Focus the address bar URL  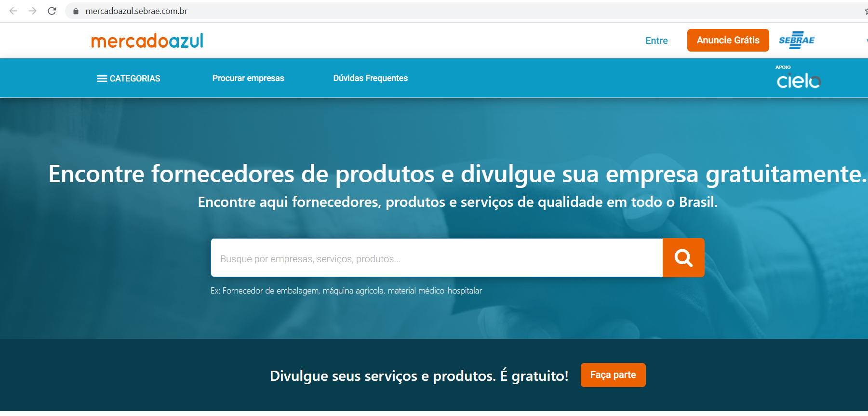(x=136, y=11)
